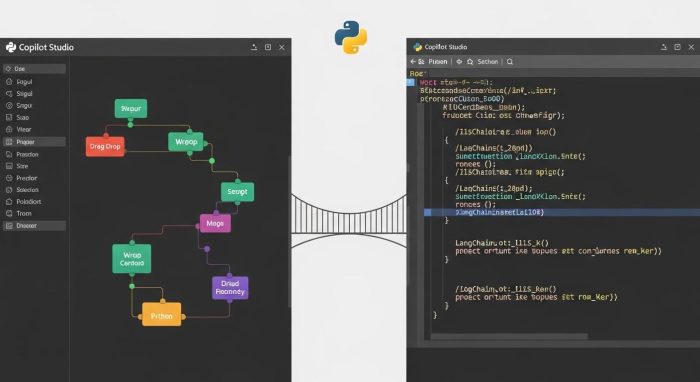Viewport: 700px width, 382px height.
Task: Minimize the right Copilot Studio window
Action: tap(664, 47)
